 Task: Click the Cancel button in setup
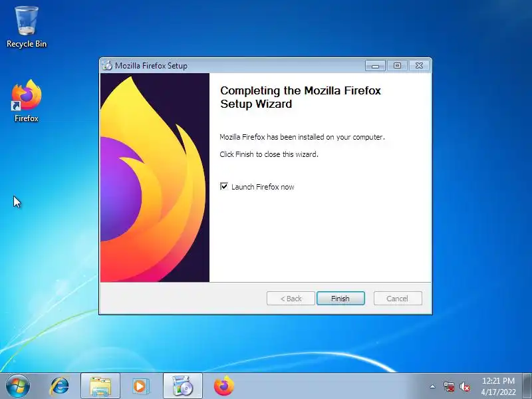398,299
